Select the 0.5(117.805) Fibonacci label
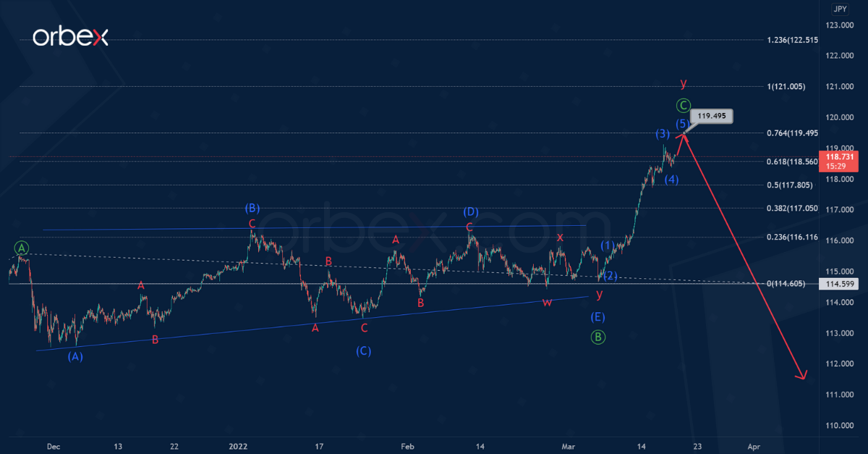The height and width of the screenshot is (454, 868). click(x=789, y=185)
